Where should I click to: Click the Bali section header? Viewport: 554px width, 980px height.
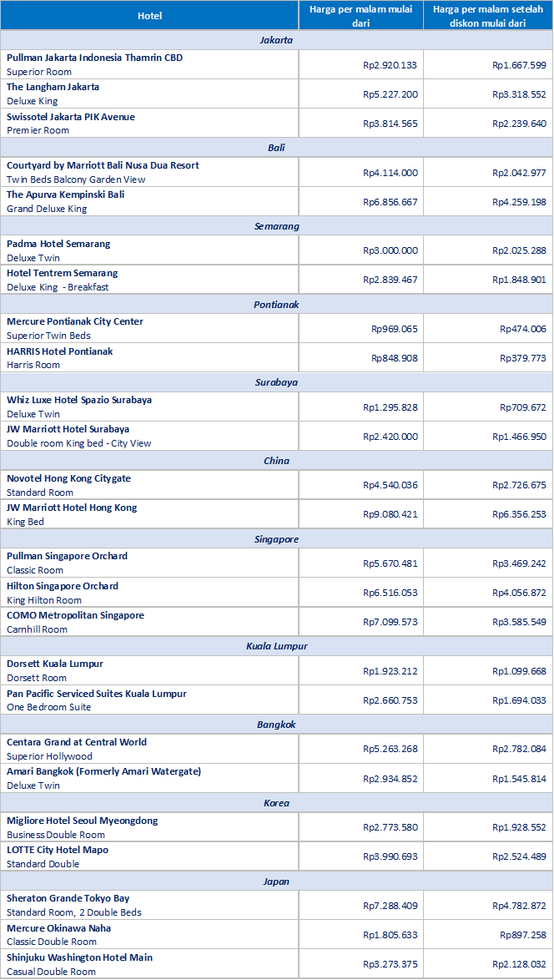(277, 148)
